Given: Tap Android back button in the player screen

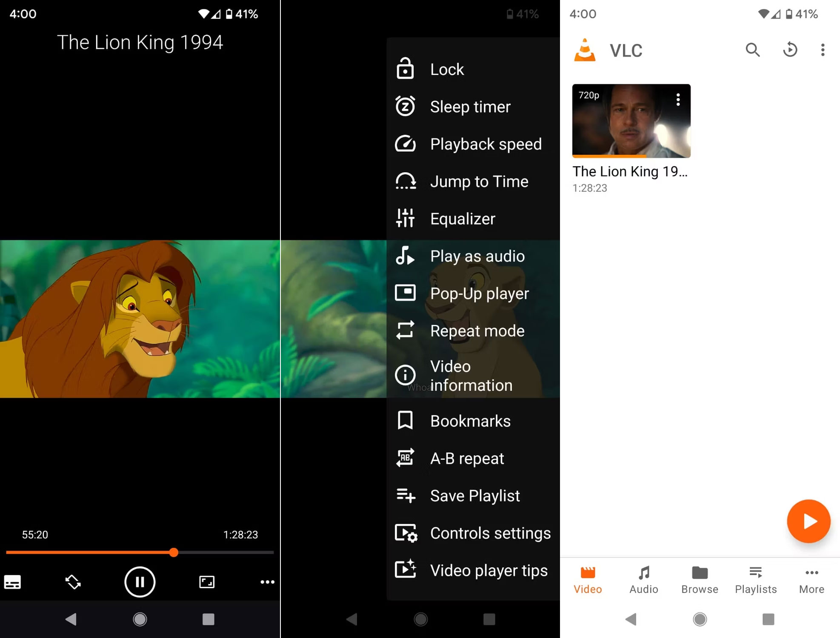Looking at the screenshot, I should coord(71,619).
